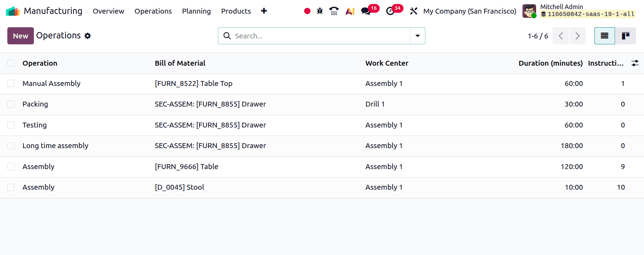Viewport: 644px width, 255px height.
Task: Check the Long time assembly row checkbox
Action: [11, 146]
